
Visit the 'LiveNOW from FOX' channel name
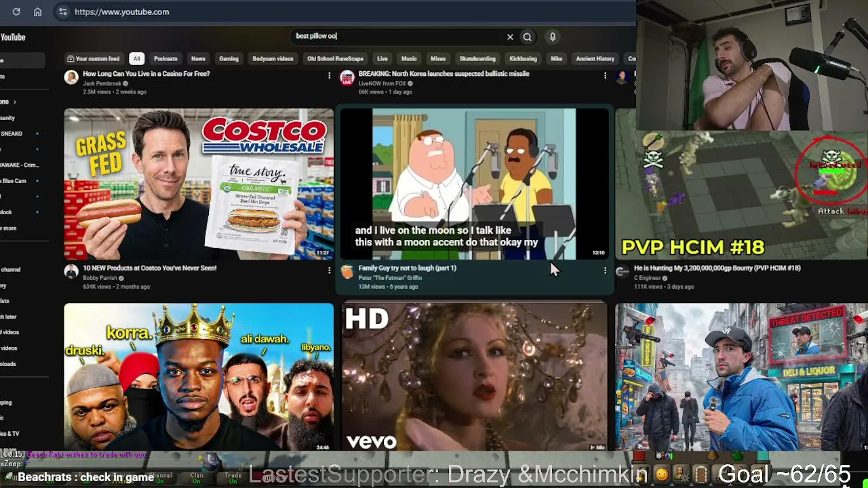click(x=382, y=83)
